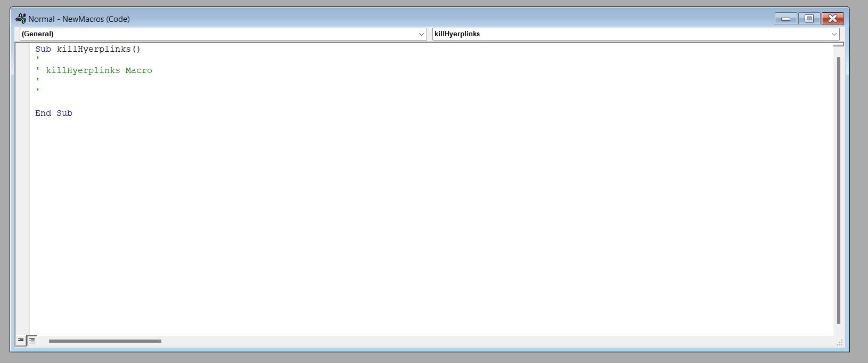Switch to Procedure View icon

pyautogui.click(x=21, y=340)
